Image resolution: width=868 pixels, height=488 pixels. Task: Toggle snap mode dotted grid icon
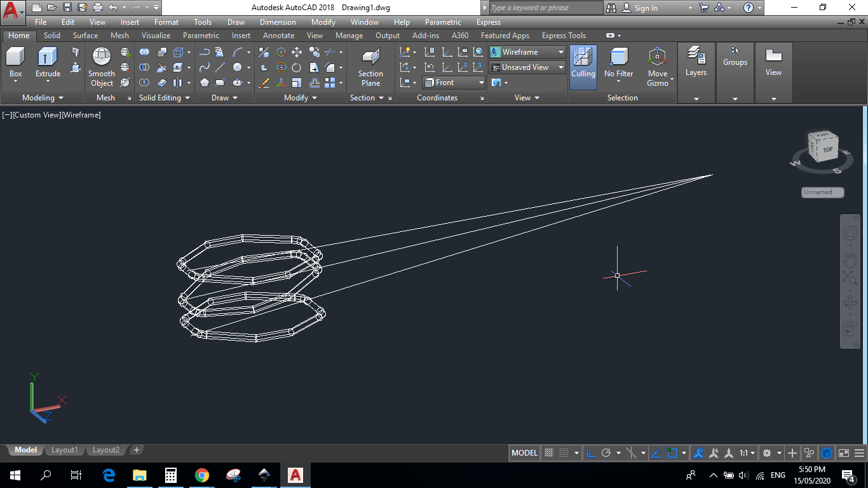564,453
